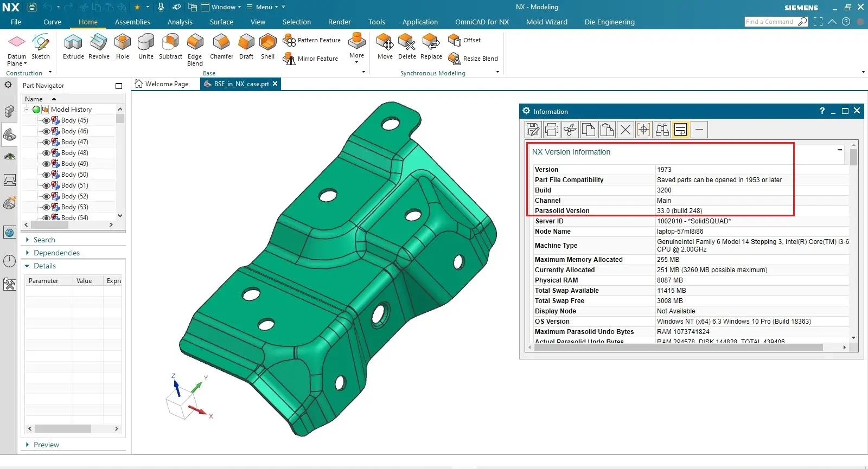This screenshot has height=469, width=868.
Task: Hide Body (49) in Part Navigator
Action: click(x=46, y=164)
